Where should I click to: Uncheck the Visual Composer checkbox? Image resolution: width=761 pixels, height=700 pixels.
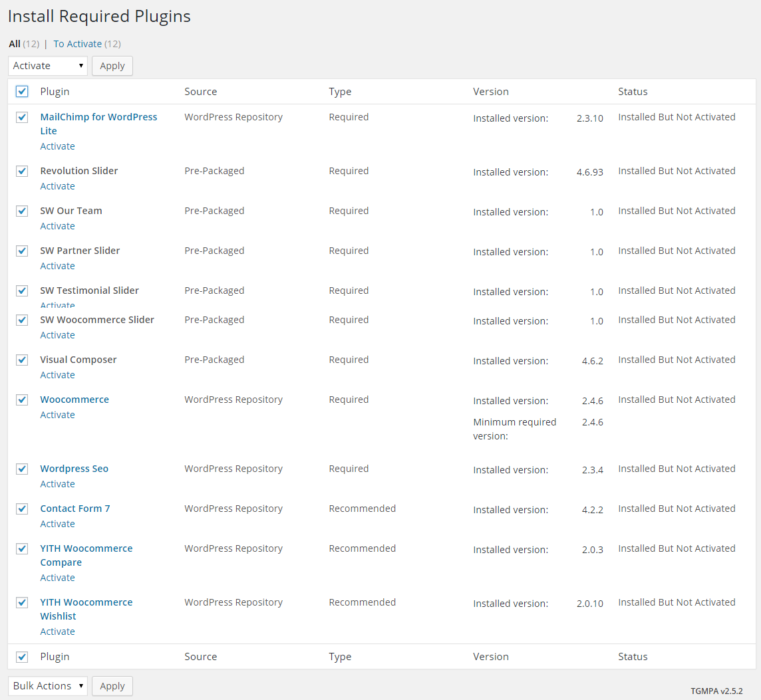(22, 360)
